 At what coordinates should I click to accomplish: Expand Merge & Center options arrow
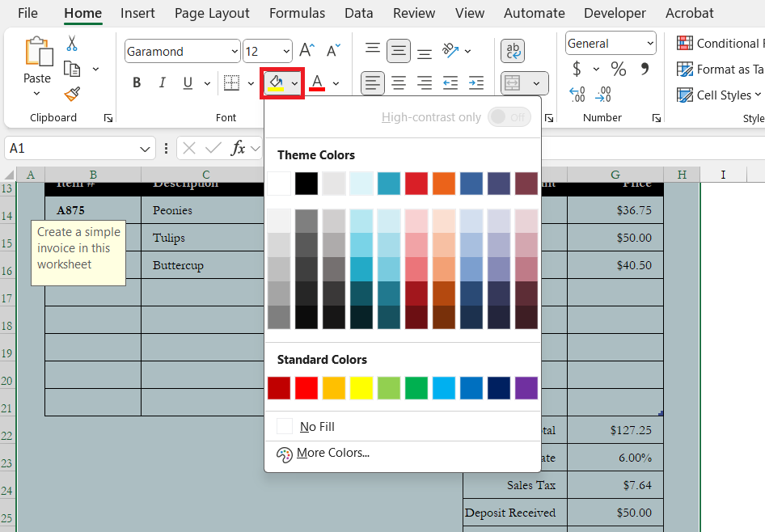click(536, 83)
